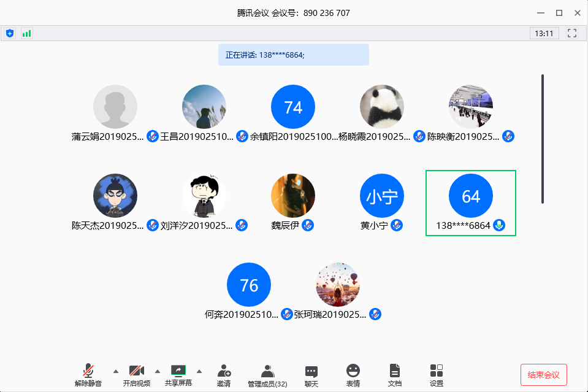Expand audio options arrow next to 解除静音
588x392 pixels.
(115, 371)
